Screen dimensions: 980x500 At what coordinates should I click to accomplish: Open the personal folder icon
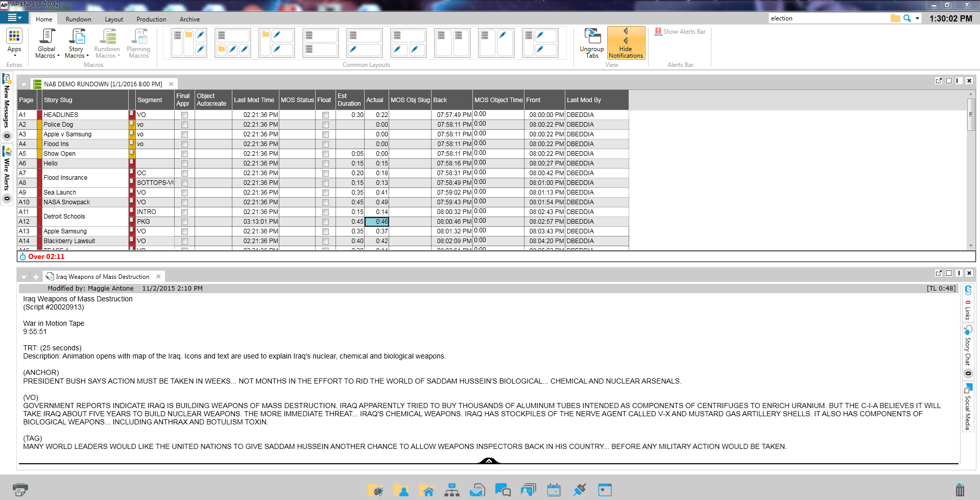(401, 490)
